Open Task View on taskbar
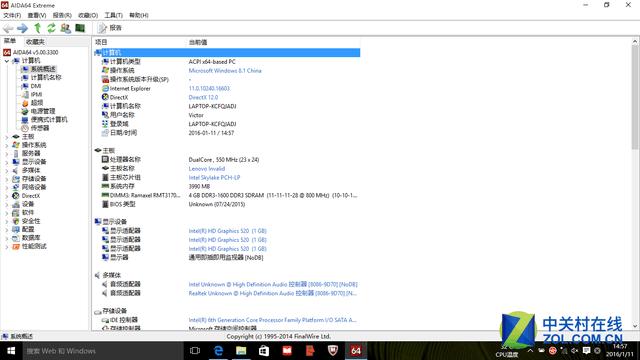The width and height of the screenshot is (640, 360). click(195, 351)
